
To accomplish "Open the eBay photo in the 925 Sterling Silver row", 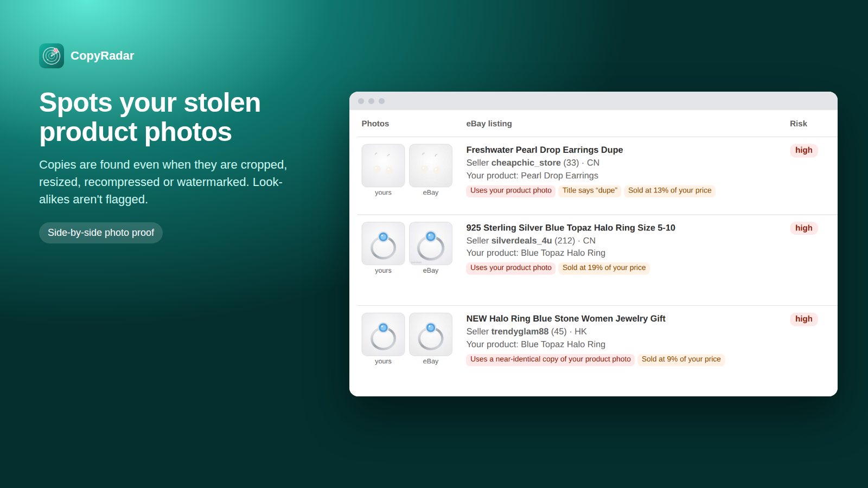I will (x=431, y=243).
